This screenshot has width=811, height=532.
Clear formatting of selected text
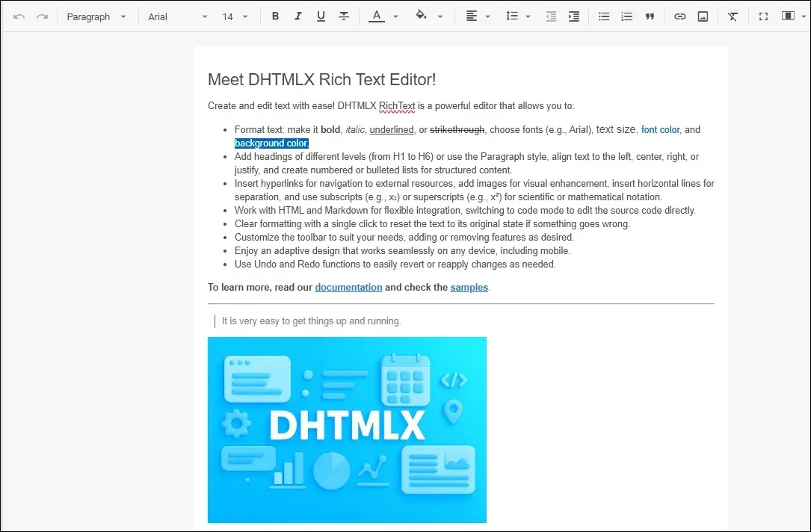tap(733, 16)
